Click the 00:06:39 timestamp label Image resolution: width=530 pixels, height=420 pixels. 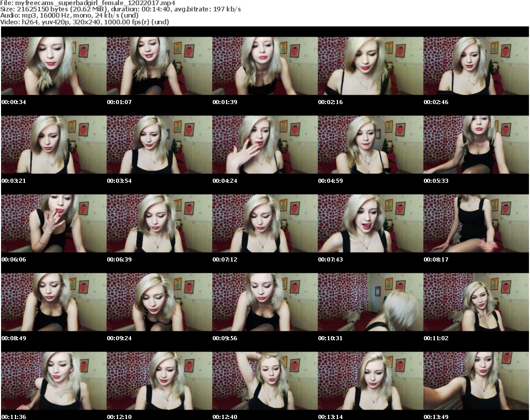pos(120,259)
